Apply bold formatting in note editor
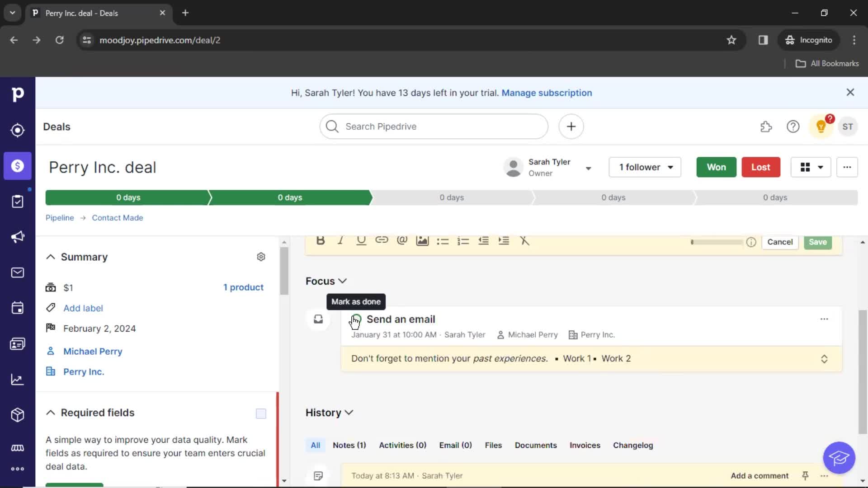The width and height of the screenshot is (868, 488). coord(321,241)
